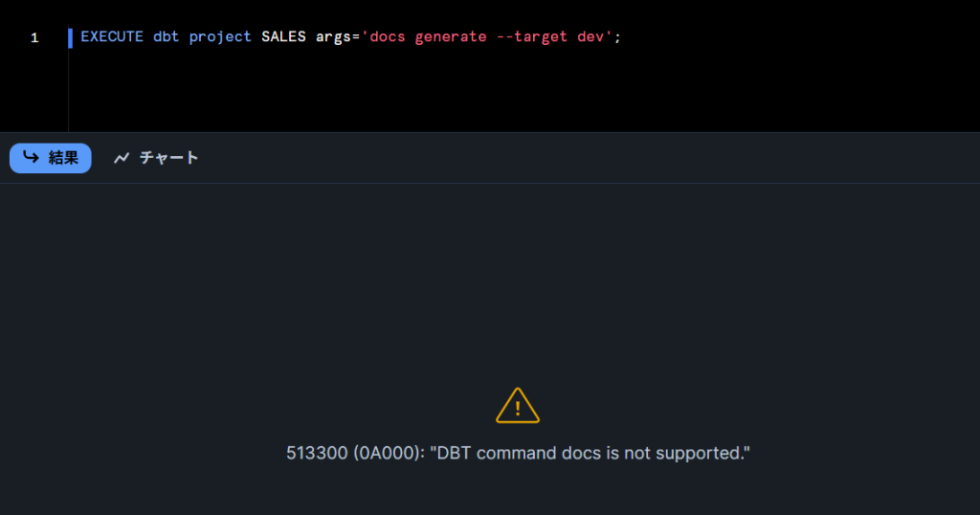Place cursor on the args= parameter
The width and height of the screenshot is (980, 515).
(x=338, y=37)
